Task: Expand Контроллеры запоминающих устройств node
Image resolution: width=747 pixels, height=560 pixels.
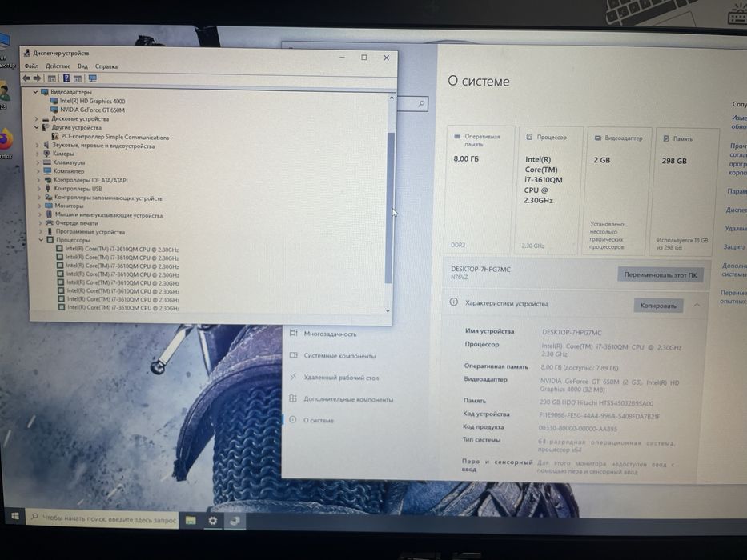Action: click(39, 197)
